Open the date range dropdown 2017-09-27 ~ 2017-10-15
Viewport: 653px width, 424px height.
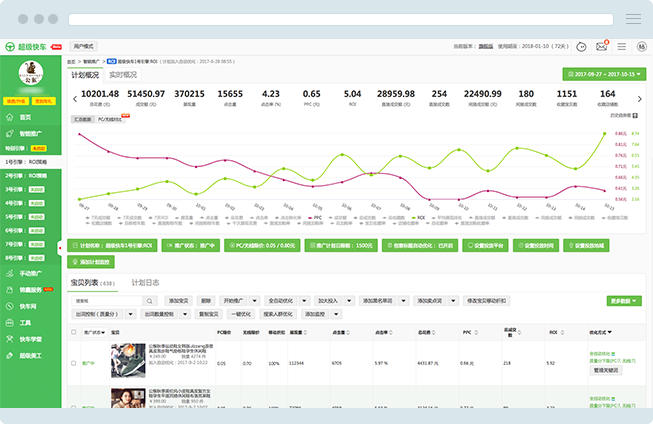pyautogui.click(x=603, y=74)
